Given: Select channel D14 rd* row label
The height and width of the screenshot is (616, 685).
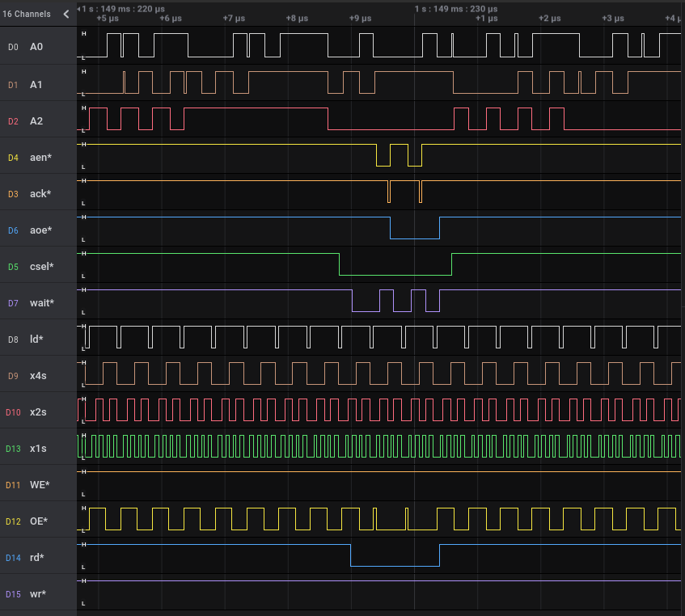Looking at the screenshot, I should [39, 558].
